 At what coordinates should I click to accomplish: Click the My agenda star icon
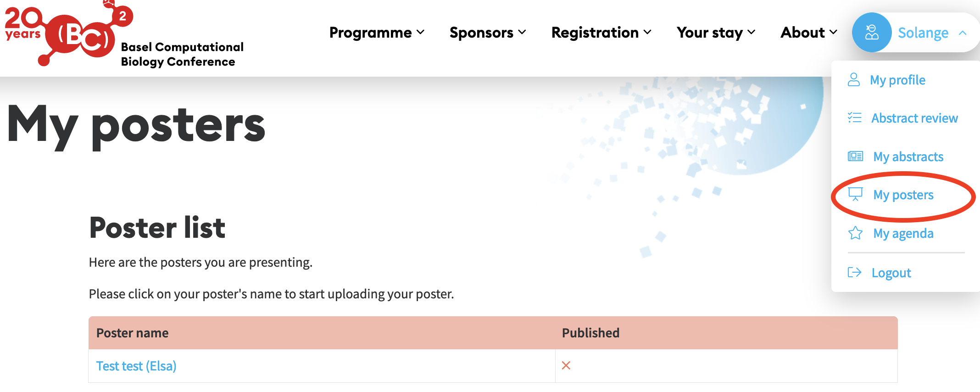pyautogui.click(x=855, y=233)
